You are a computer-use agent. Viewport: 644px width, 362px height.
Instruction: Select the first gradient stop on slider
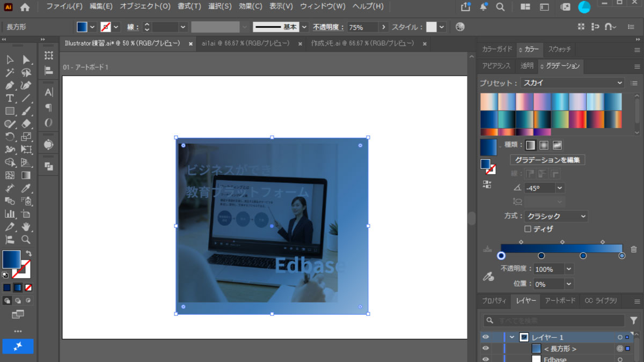tap(501, 256)
